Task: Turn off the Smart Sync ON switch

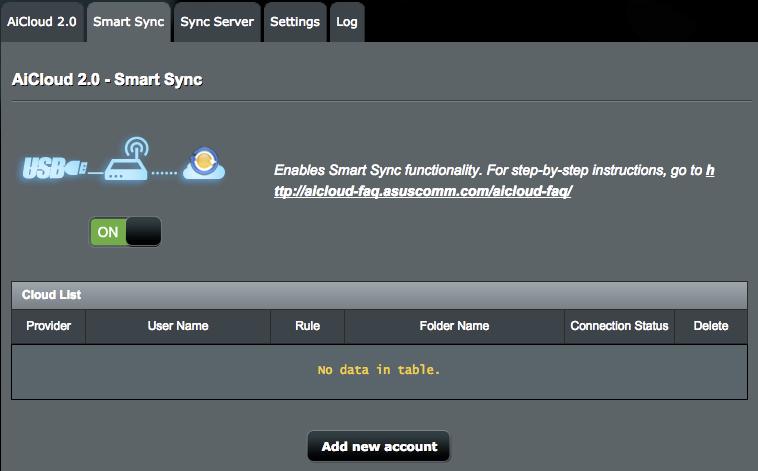Action: pos(125,232)
